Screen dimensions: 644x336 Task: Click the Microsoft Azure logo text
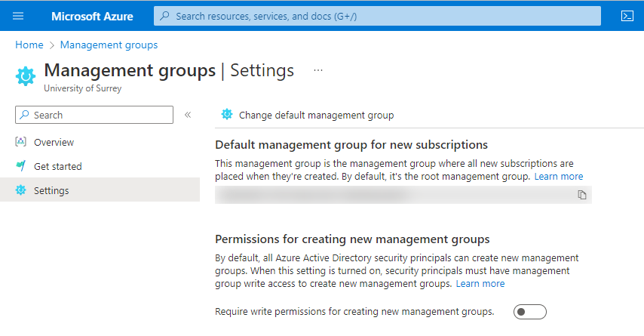(92, 17)
